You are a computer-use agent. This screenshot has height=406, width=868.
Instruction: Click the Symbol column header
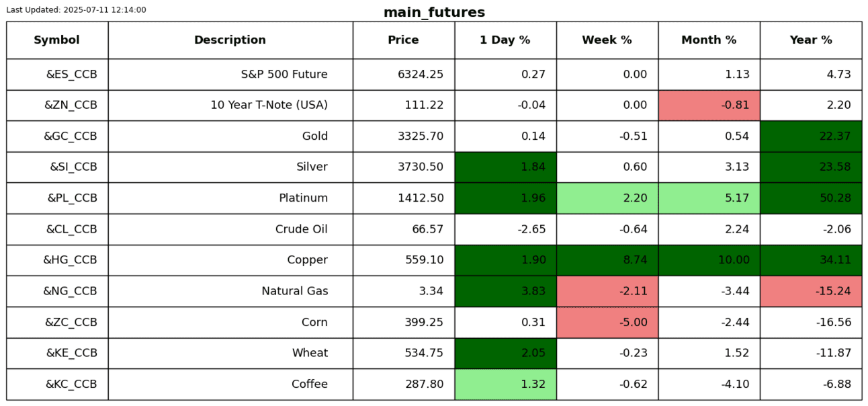(x=57, y=40)
